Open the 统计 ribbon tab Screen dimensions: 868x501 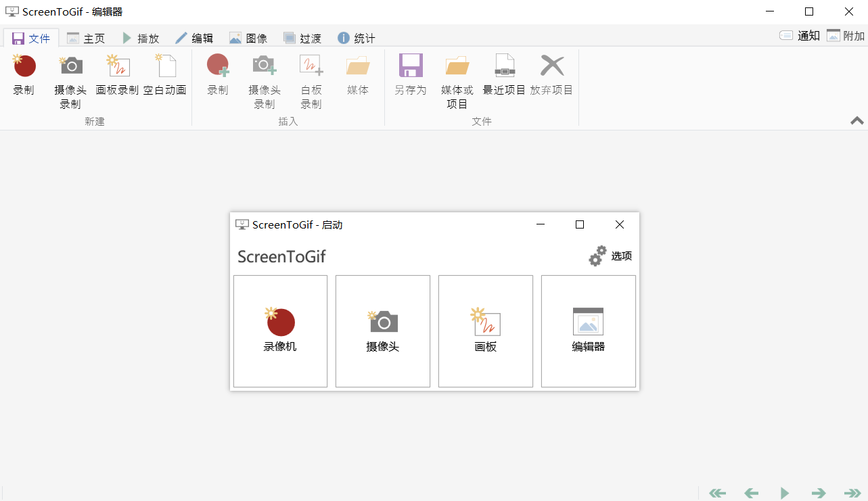point(357,38)
